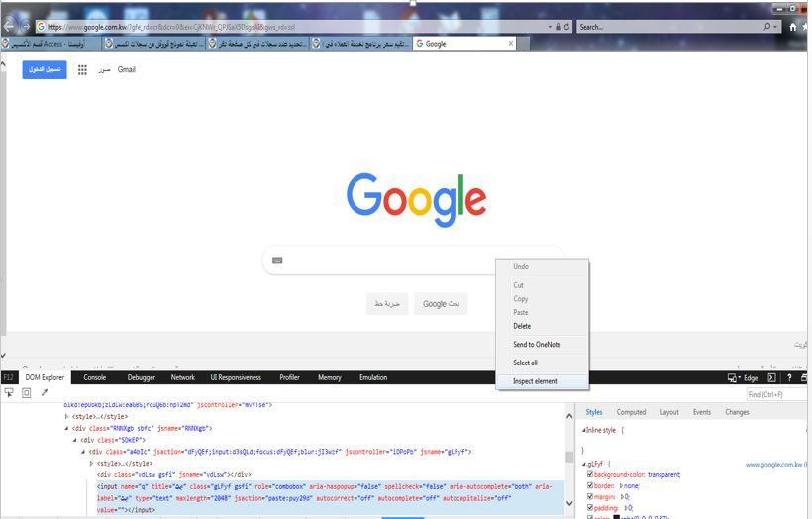This screenshot has height=519, width=812.
Task: Expand the margin value triangle
Action: pyautogui.click(x=622, y=497)
